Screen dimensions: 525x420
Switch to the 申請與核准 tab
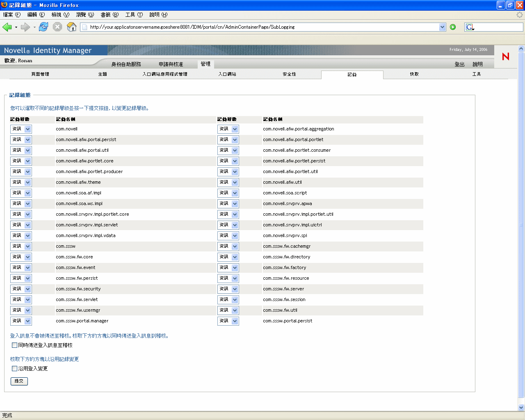coord(171,64)
